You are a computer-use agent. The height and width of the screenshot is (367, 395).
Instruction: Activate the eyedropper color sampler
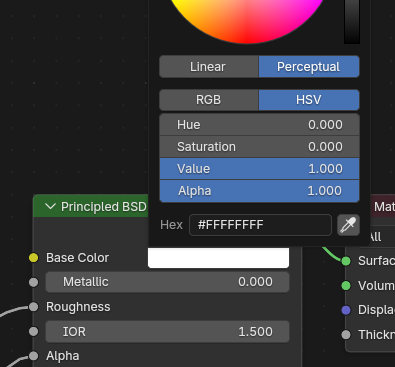click(348, 225)
